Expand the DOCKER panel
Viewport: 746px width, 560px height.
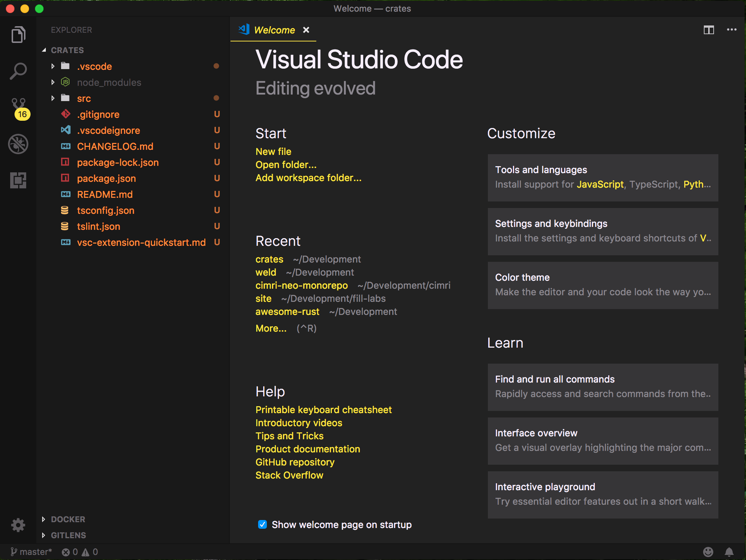coord(68,519)
